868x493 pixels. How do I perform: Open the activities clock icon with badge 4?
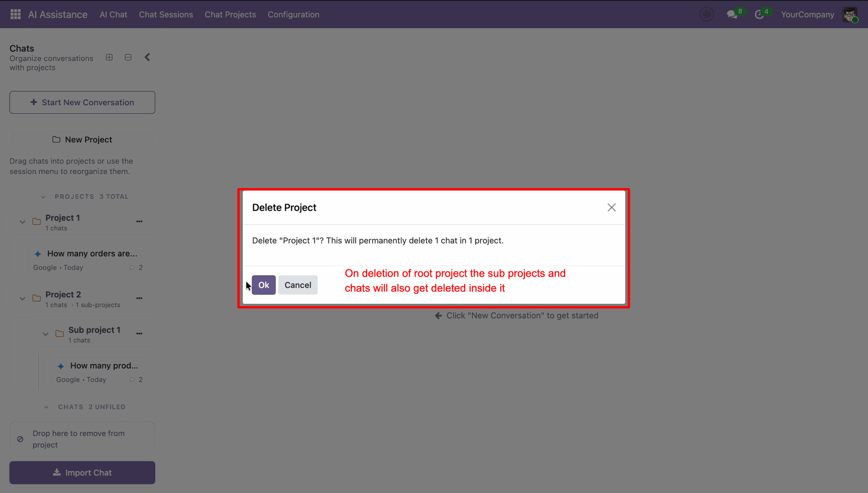click(759, 14)
